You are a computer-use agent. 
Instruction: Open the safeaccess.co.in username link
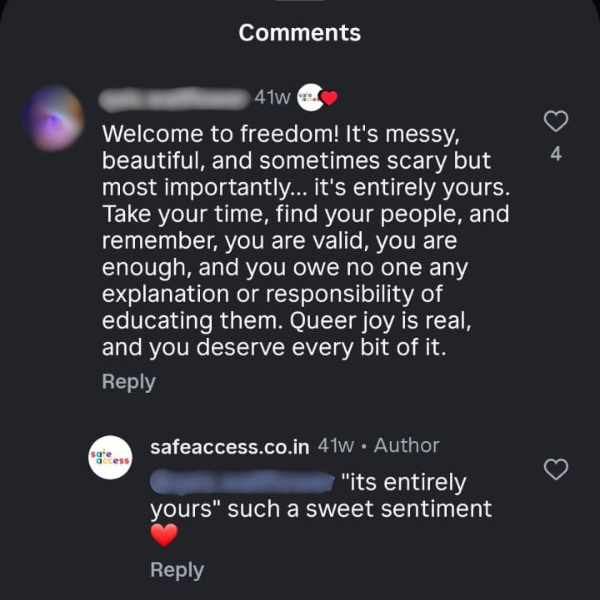pos(229,446)
